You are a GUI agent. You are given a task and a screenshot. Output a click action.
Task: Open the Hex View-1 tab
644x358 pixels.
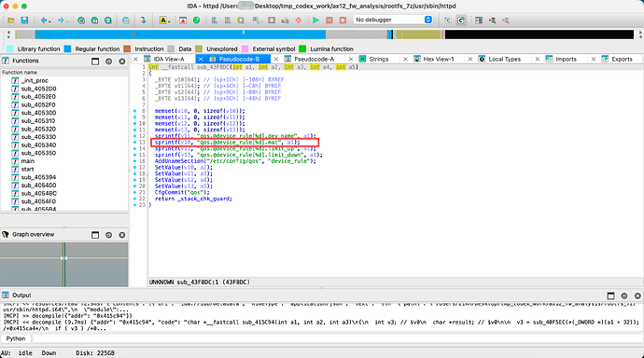click(439, 59)
